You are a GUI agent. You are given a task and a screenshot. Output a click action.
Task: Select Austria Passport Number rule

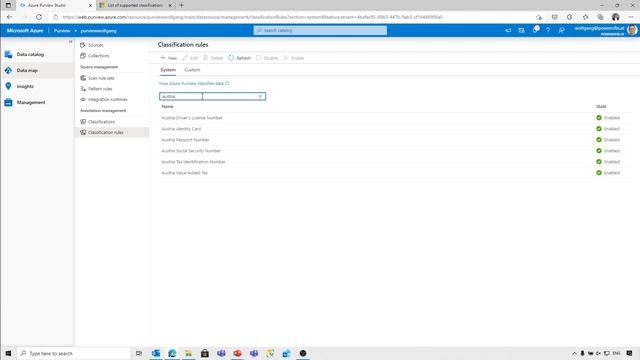pos(185,140)
